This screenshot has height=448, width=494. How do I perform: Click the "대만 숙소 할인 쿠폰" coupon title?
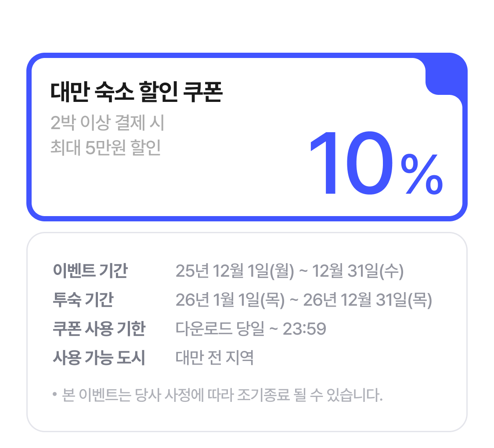[x=137, y=92]
